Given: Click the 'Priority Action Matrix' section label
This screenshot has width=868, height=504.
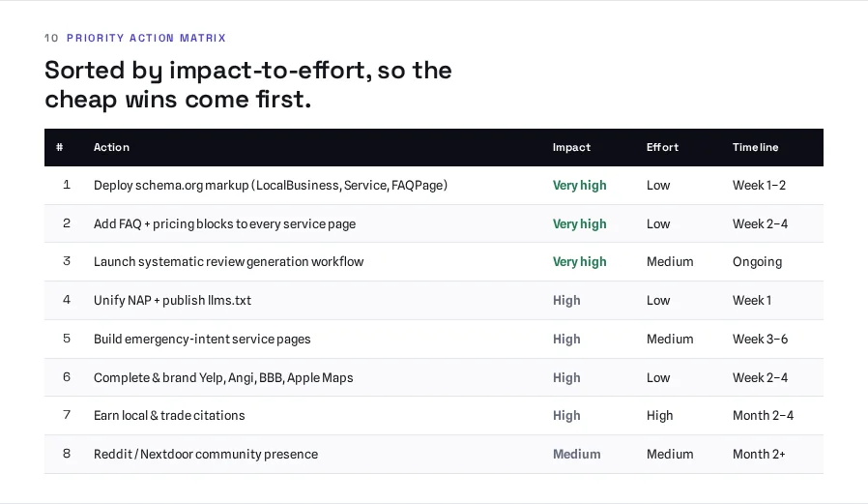Looking at the screenshot, I should (146, 39).
